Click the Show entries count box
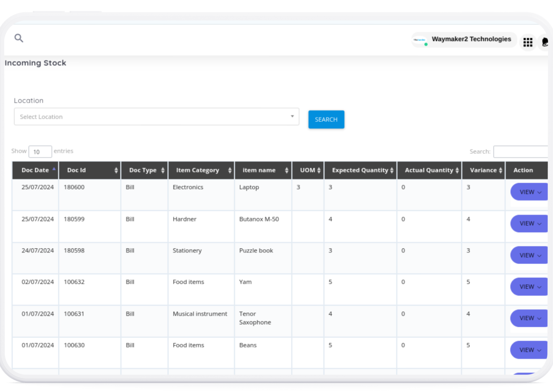 pos(40,152)
